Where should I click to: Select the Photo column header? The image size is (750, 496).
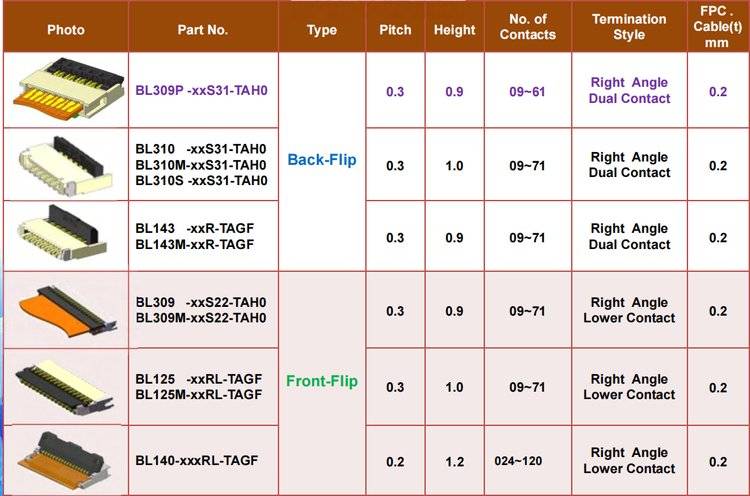point(66,29)
